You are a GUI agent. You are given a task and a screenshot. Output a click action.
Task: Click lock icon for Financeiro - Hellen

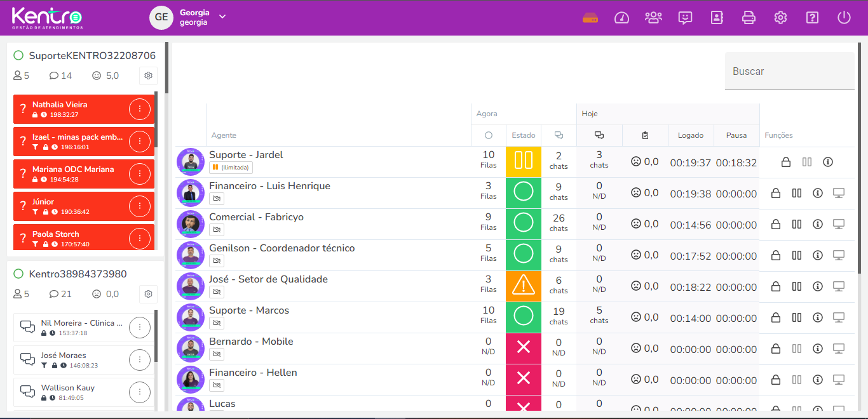(x=776, y=380)
